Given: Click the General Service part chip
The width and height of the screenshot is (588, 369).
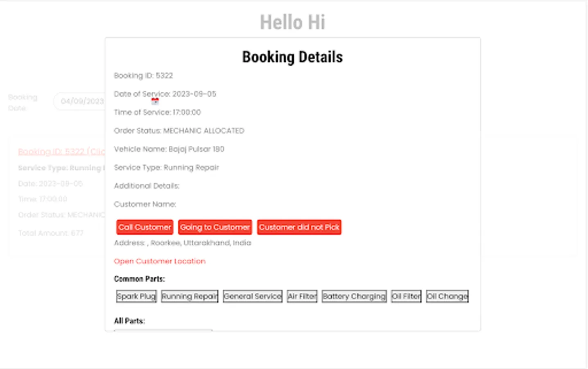Looking at the screenshot, I should (252, 296).
